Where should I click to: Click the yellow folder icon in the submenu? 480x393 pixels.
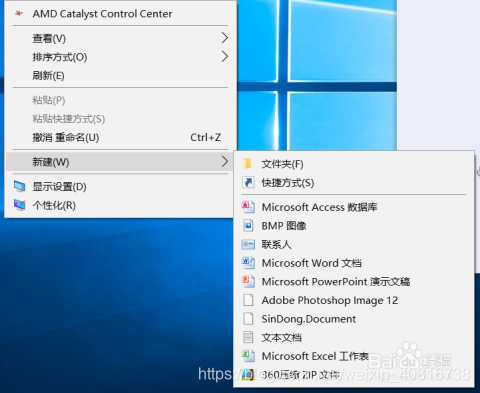point(248,164)
